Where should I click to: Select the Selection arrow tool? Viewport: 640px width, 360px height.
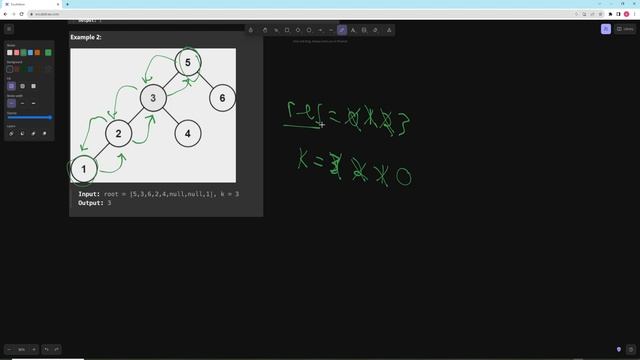pyautogui.click(x=276, y=30)
